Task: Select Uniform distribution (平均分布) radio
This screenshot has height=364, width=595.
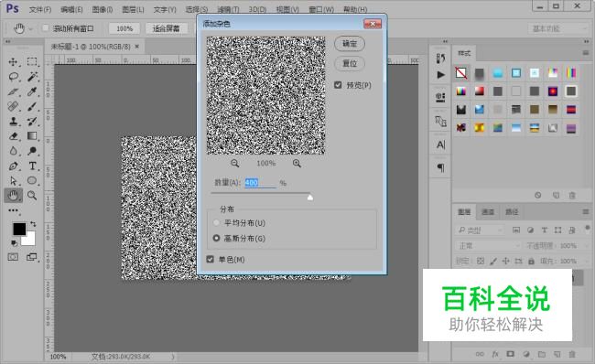Action: 216,222
